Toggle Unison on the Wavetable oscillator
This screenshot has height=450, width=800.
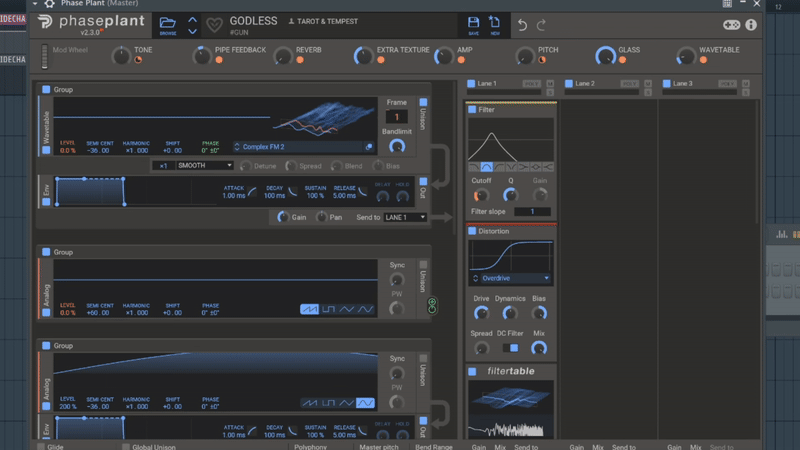pyautogui.click(x=423, y=102)
